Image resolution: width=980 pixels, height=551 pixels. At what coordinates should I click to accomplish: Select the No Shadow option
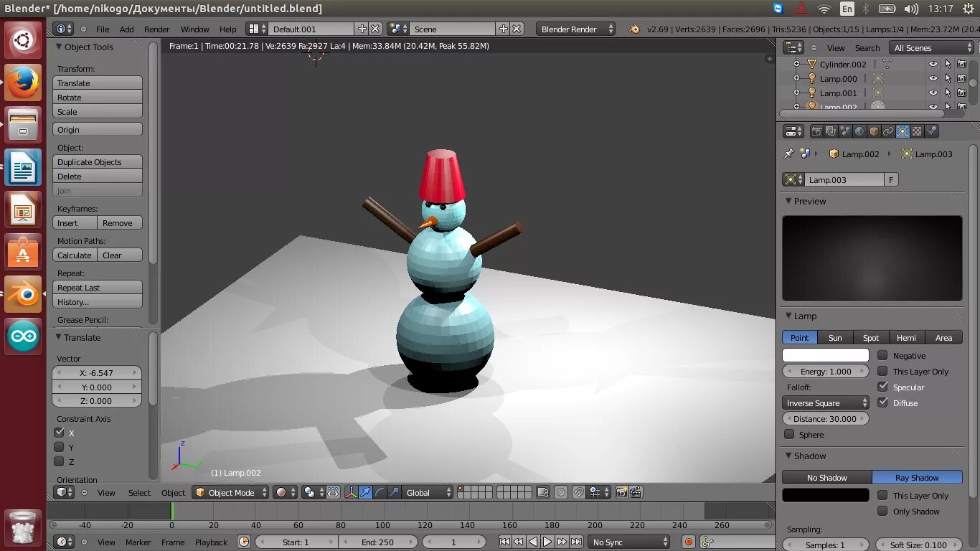tap(826, 477)
